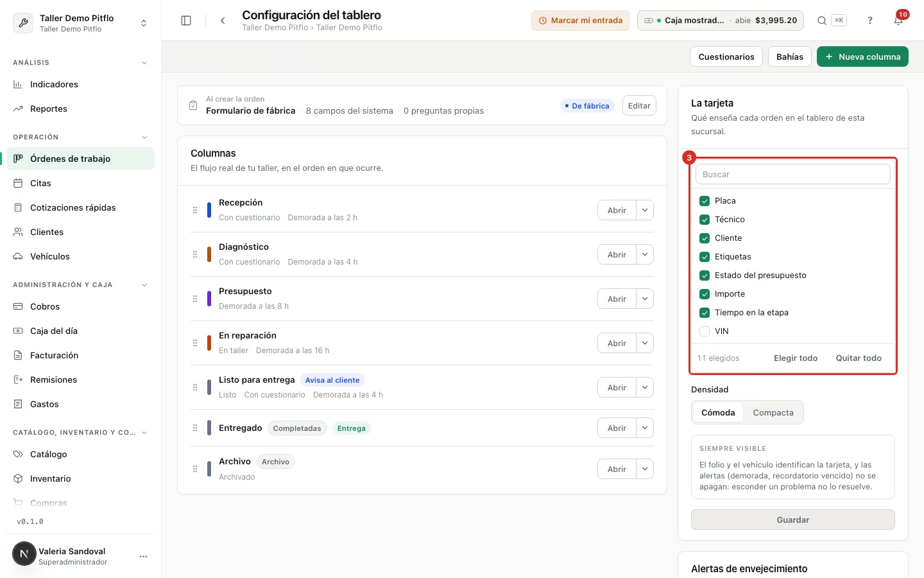The width and height of the screenshot is (924, 578).
Task: Click the Inventario box icon
Action: tap(18, 478)
